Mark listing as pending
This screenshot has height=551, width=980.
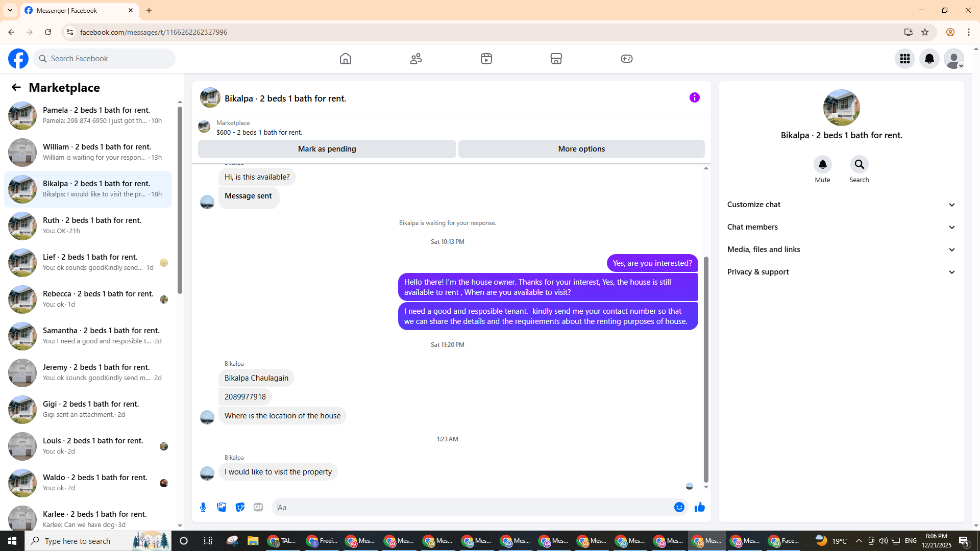pyautogui.click(x=327, y=149)
